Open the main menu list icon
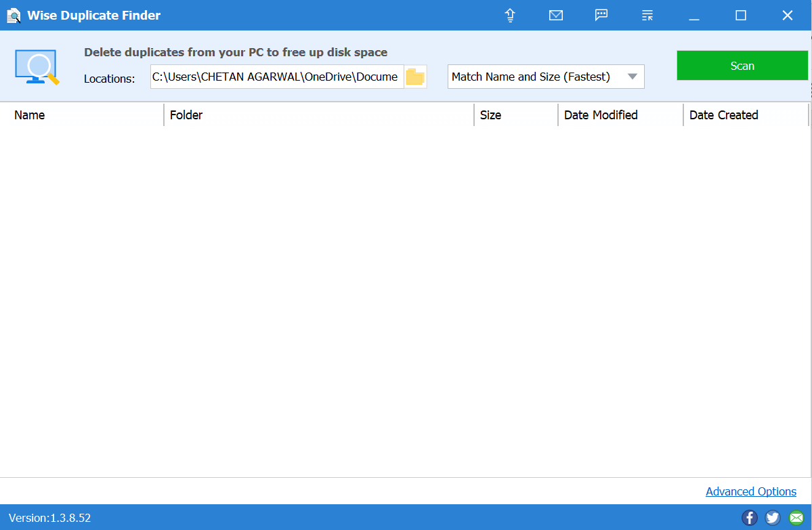Viewport: 812px width, 530px height. (x=647, y=15)
